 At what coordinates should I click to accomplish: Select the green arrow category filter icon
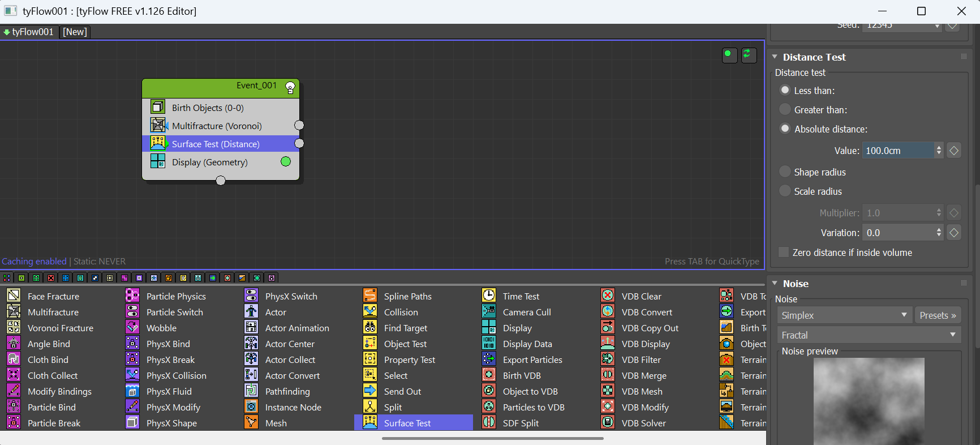(213, 278)
